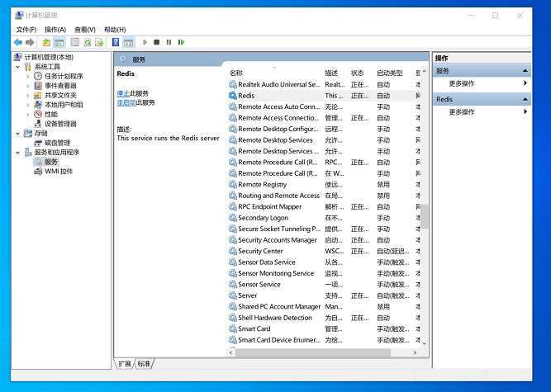The height and width of the screenshot is (392, 551).
Task: Select the 服务 node in the tree
Action: point(51,162)
